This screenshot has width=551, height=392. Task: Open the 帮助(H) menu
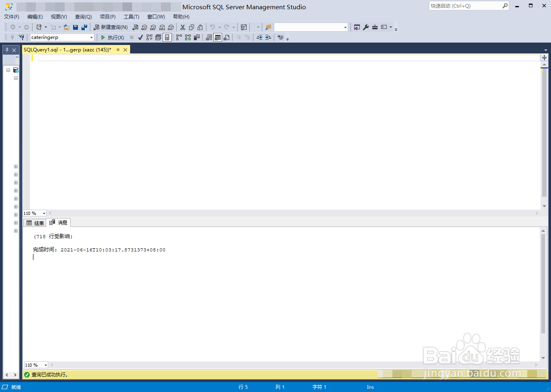[181, 16]
